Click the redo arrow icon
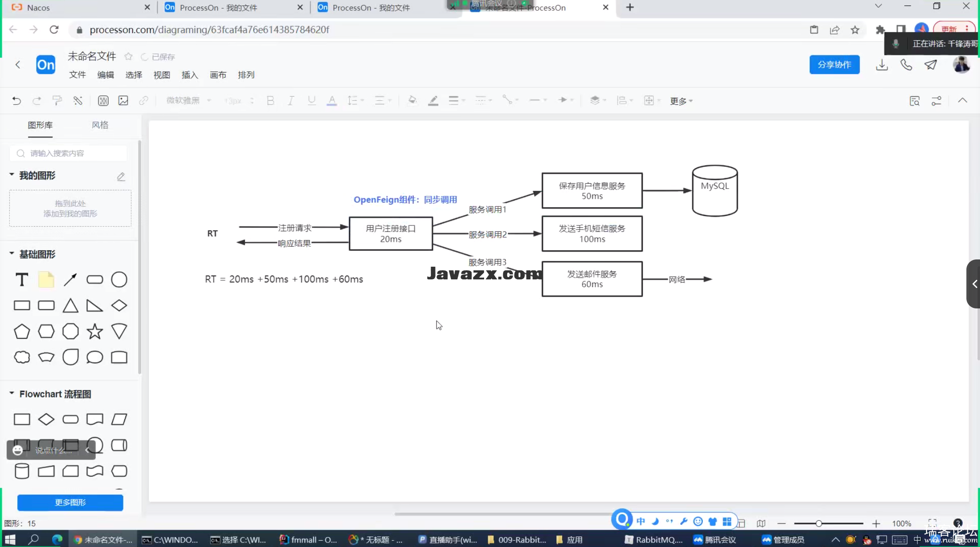Viewport: 980px width, 547px height. pos(37,101)
